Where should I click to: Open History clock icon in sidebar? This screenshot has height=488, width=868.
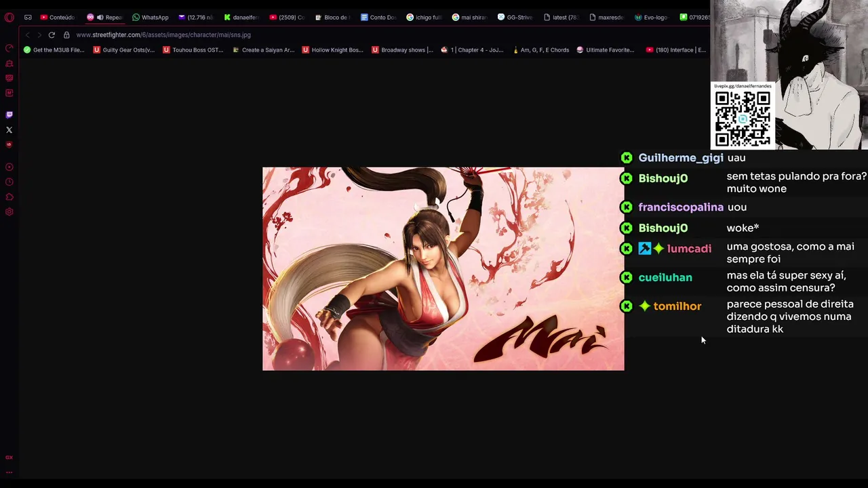click(x=9, y=182)
